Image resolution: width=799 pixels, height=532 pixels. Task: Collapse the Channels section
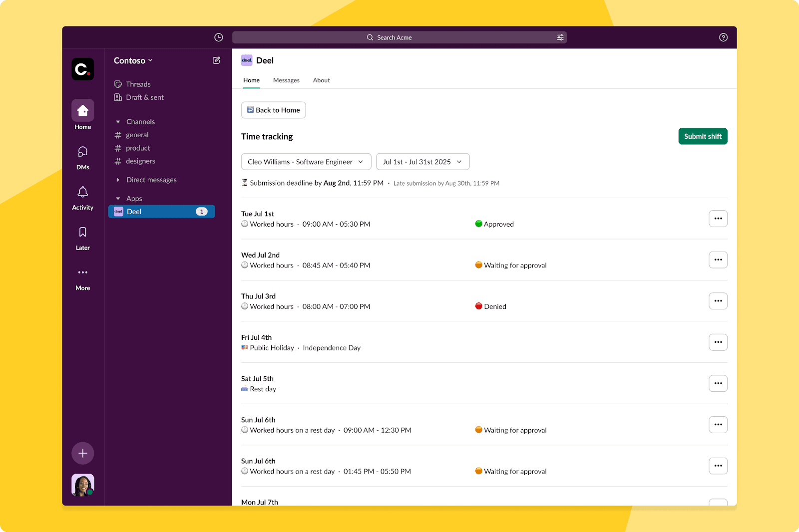118,122
